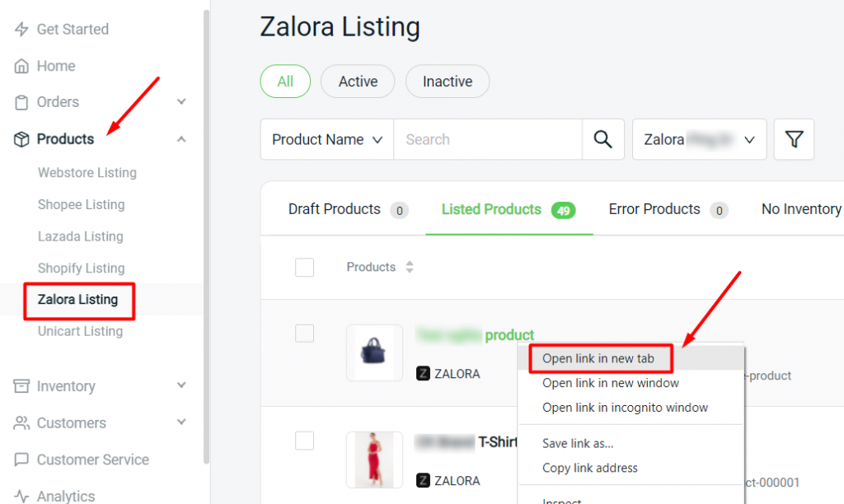Expand the Orders sidebar section chevron
The height and width of the screenshot is (504, 844).
pyautogui.click(x=181, y=102)
